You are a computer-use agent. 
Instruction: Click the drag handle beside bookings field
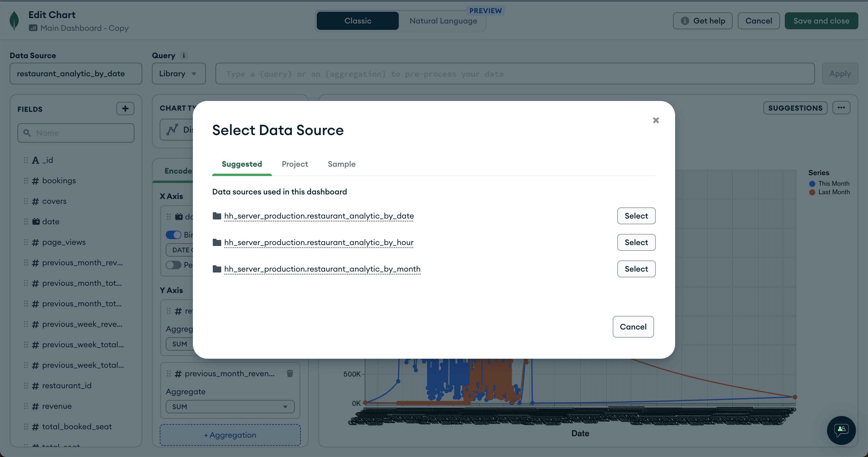click(x=26, y=181)
